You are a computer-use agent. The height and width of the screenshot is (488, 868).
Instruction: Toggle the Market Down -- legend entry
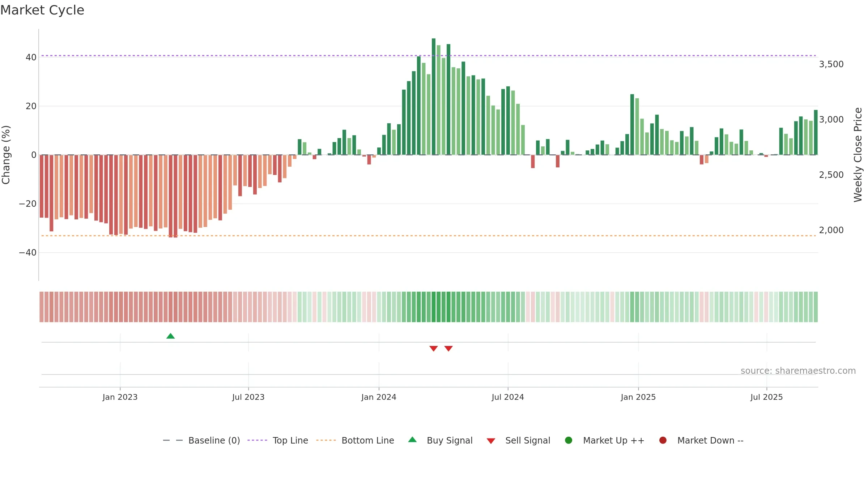click(701, 440)
